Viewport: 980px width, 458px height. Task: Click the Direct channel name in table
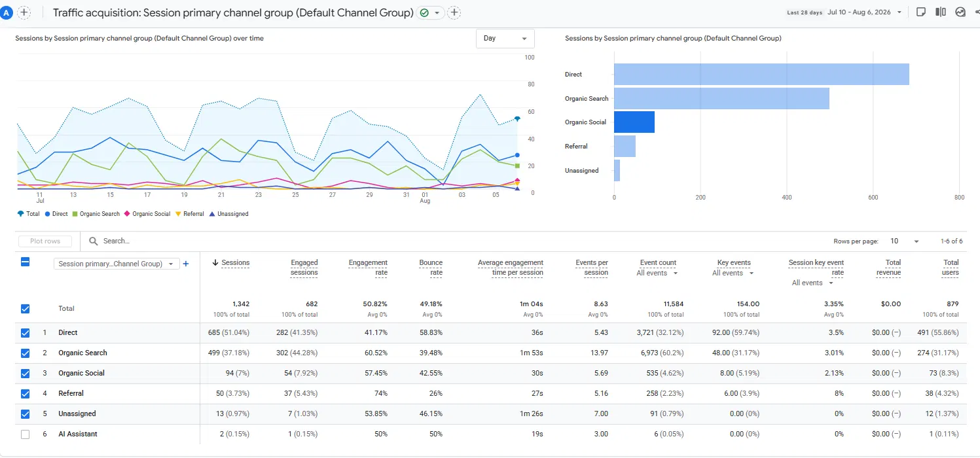(68, 332)
